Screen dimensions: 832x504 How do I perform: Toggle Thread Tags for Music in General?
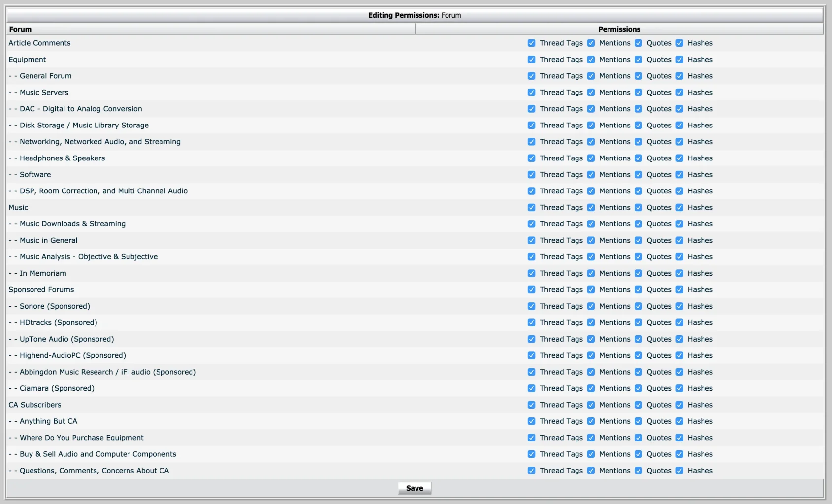point(531,240)
